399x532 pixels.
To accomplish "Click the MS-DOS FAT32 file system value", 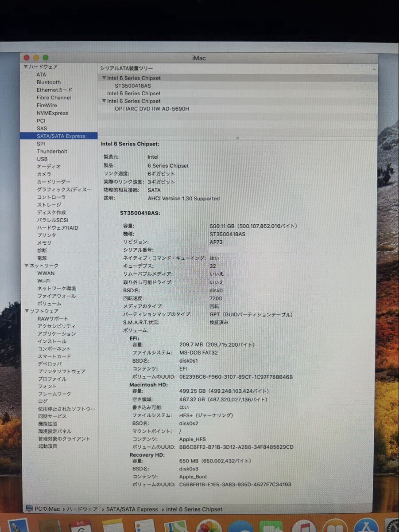I will [198, 352].
